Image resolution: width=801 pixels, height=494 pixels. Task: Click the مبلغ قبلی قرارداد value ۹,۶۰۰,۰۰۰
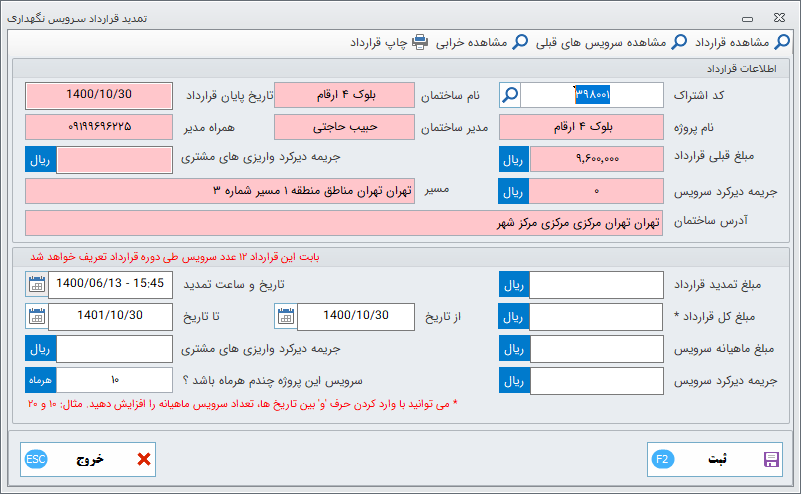(x=597, y=159)
